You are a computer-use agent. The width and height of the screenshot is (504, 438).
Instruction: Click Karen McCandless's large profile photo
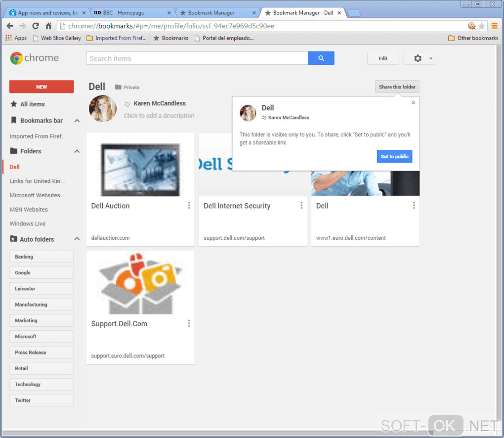pyautogui.click(x=103, y=108)
